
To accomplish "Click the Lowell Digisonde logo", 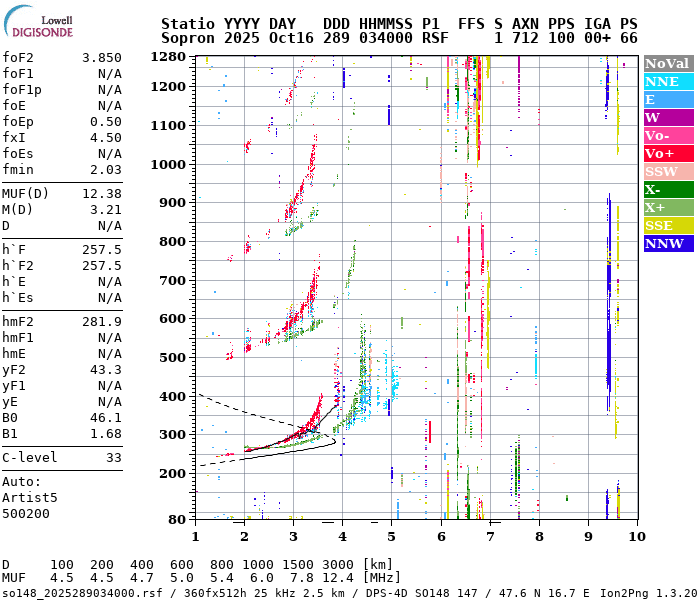I will point(40,25).
